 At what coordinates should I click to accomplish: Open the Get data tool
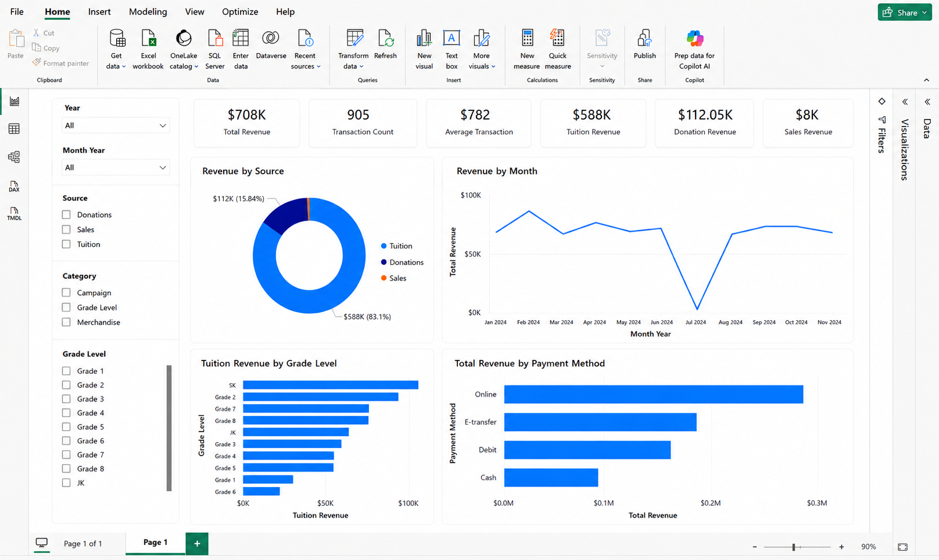pos(117,49)
